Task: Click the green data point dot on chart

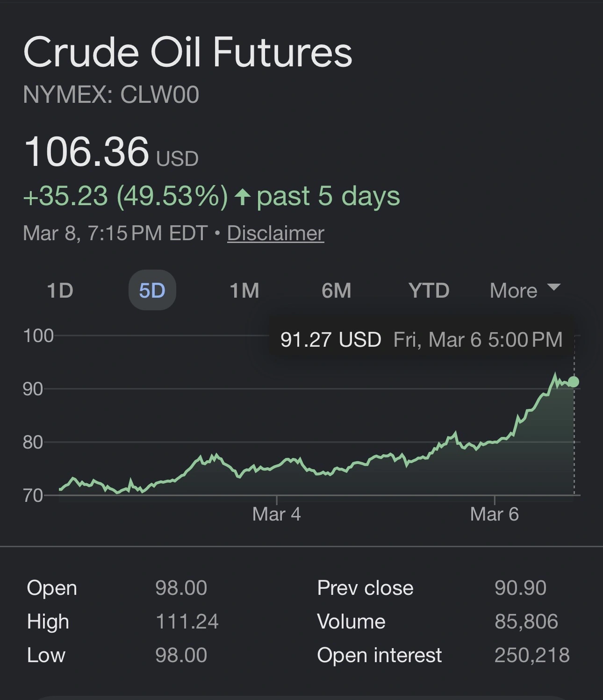Action: pyautogui.click(x=573, y=382)
